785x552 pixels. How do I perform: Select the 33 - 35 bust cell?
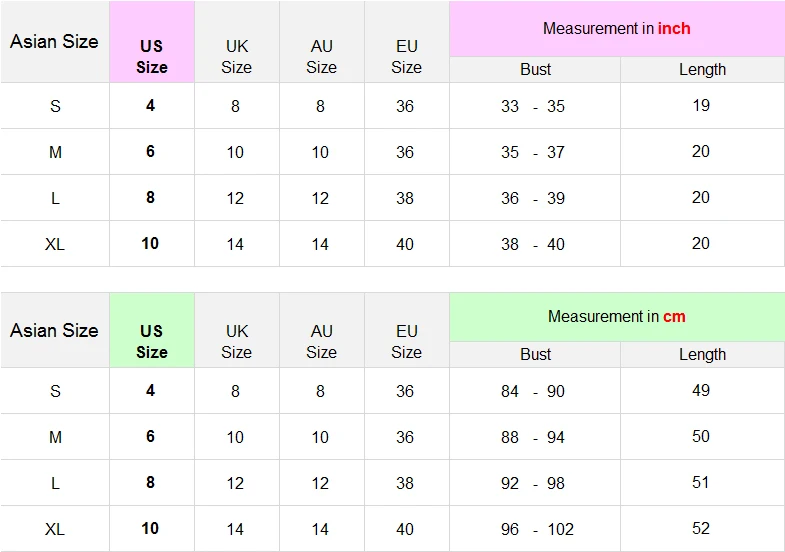[x=533, y=106]
